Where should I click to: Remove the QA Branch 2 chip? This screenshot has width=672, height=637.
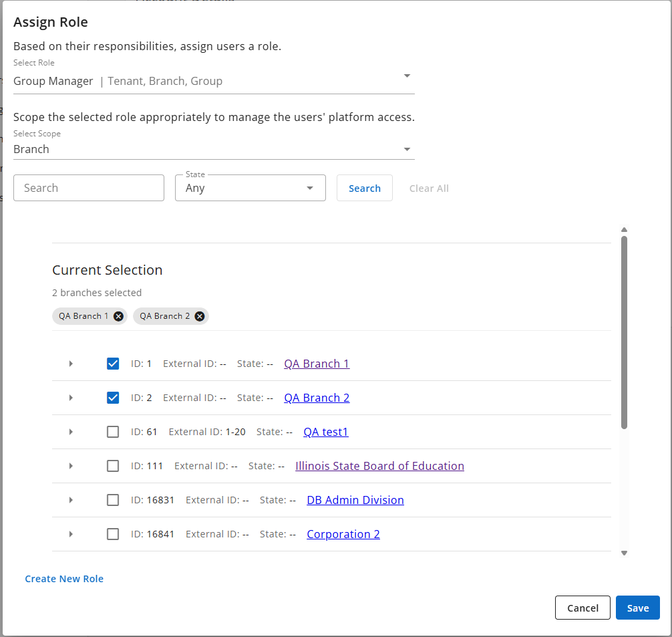click(199, 316)
